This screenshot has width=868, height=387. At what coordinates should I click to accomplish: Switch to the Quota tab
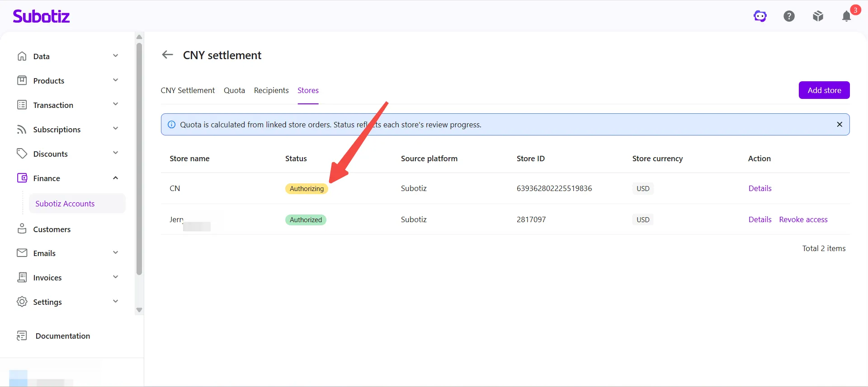click(x=234, y=90)
